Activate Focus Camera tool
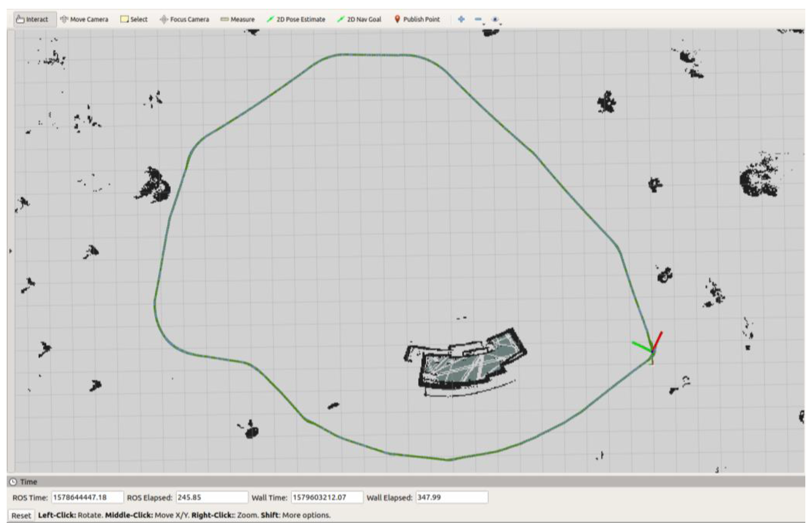 184,20
